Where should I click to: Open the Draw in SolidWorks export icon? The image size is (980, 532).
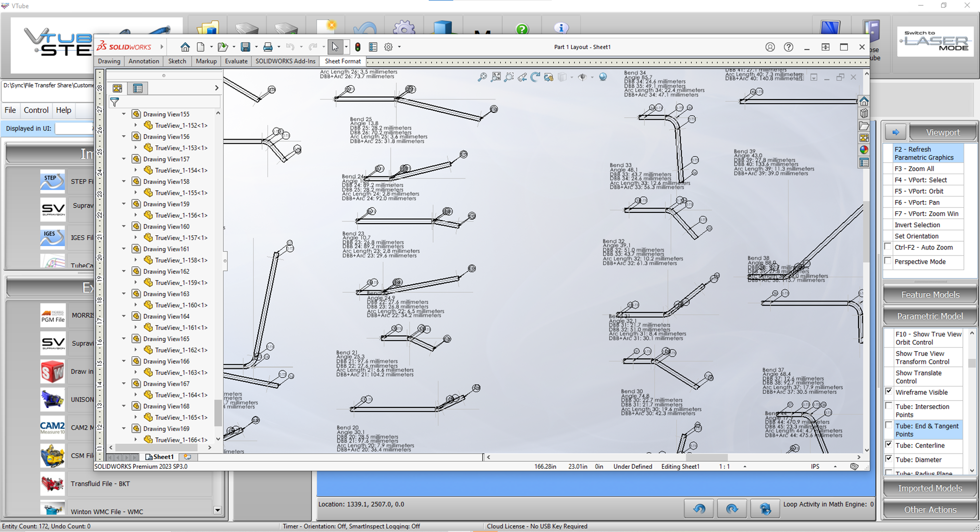(52, 372)
